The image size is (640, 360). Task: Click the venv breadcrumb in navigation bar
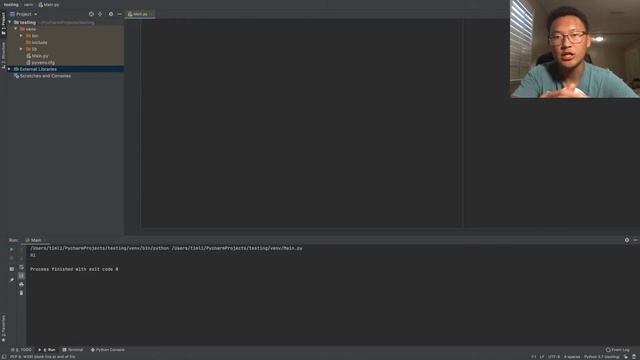coord(28,4)
